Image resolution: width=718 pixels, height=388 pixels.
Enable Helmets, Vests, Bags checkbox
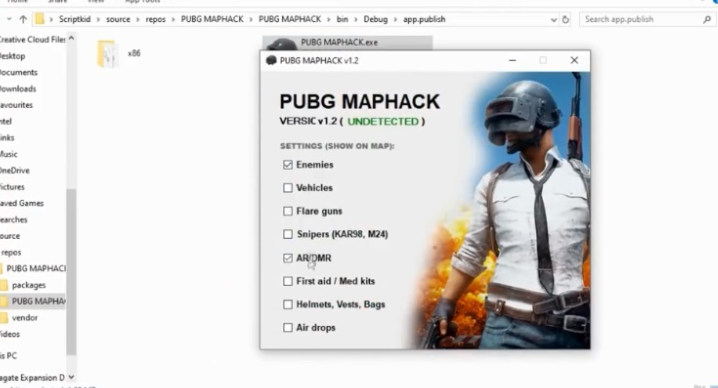(x=288, y=305)
